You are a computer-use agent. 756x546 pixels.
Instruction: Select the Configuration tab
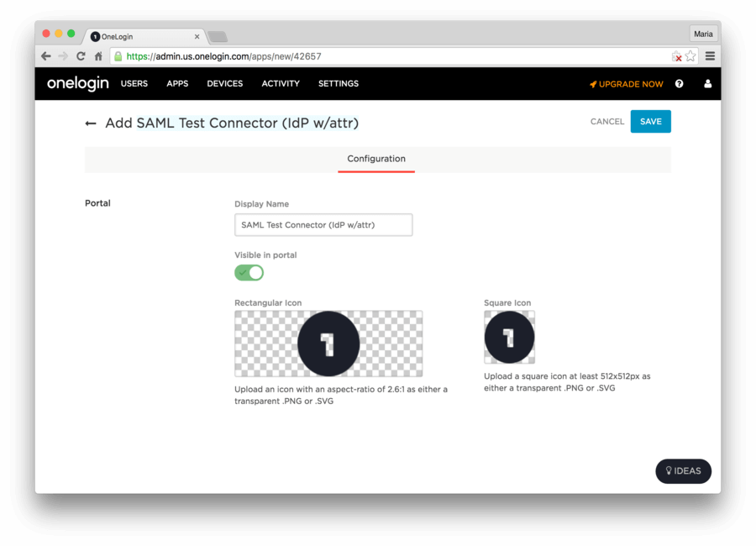point(376,159)
